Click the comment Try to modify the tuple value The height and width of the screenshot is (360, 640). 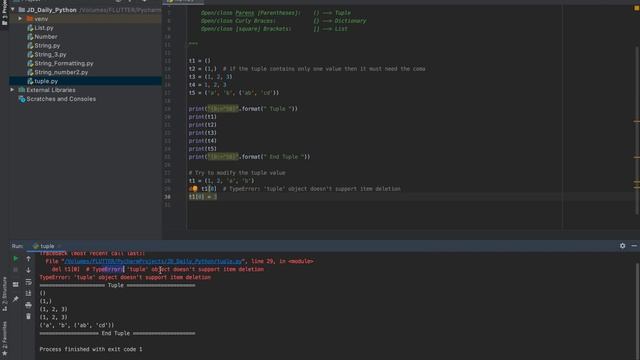(237, 173)
